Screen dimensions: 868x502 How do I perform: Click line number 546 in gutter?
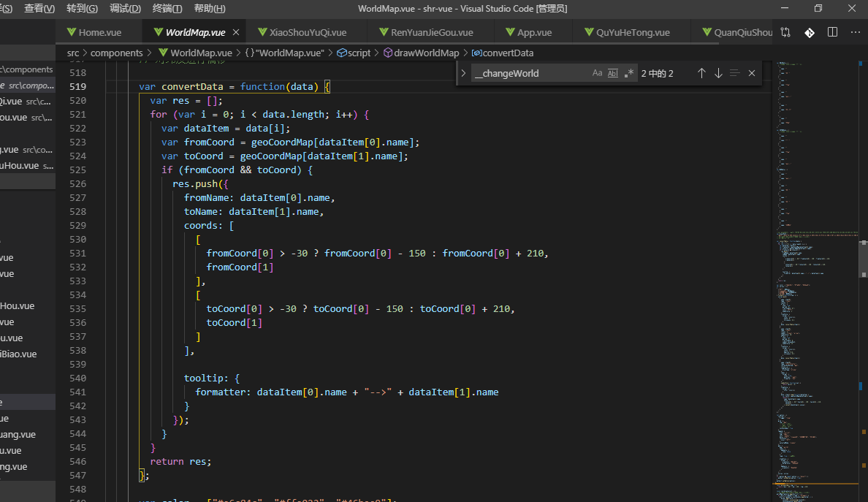pos(78,461)
